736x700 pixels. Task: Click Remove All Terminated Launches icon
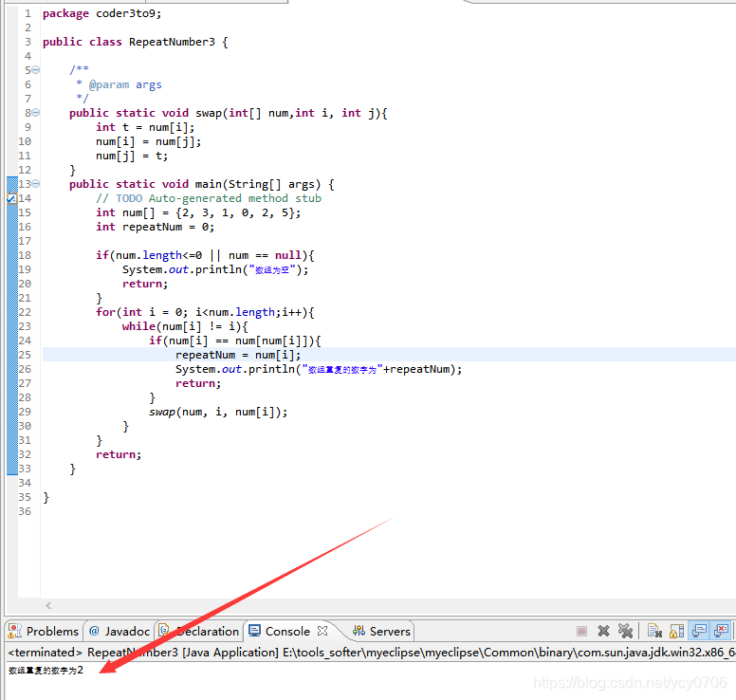coord(626,631)
